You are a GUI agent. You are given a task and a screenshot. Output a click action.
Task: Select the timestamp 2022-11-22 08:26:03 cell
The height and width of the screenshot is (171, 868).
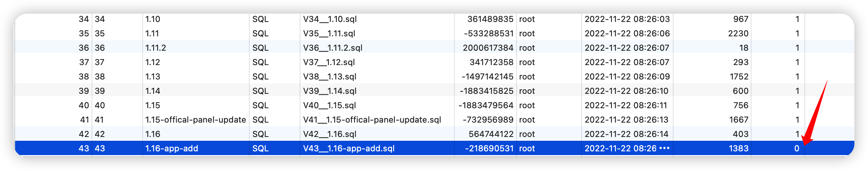click(627, 19)
